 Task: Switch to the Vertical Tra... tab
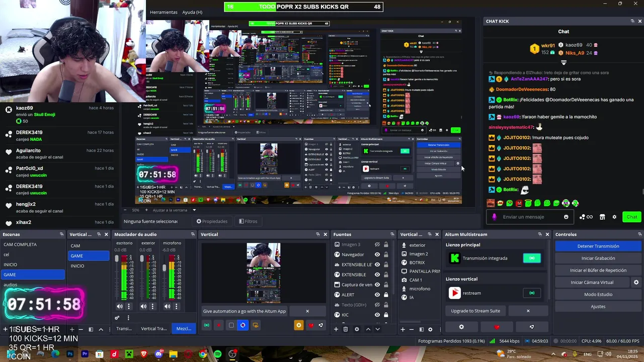(153, 329)
